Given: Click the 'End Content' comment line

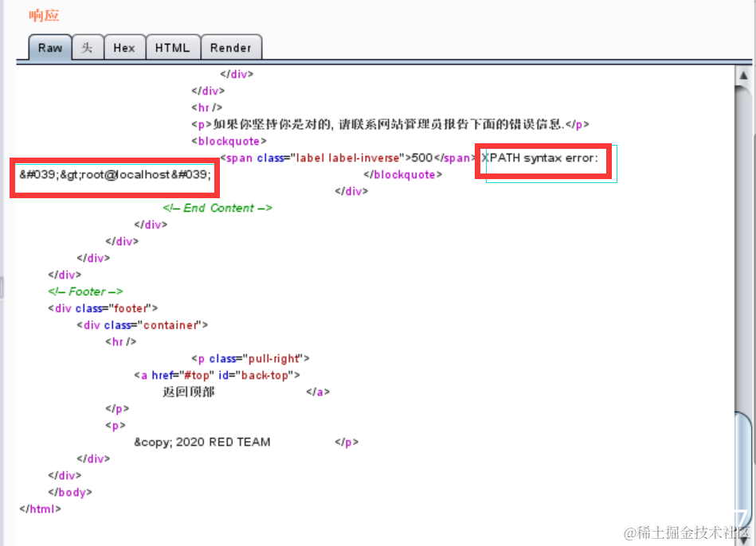Looking at the screenshot, I should coord(217,209).
